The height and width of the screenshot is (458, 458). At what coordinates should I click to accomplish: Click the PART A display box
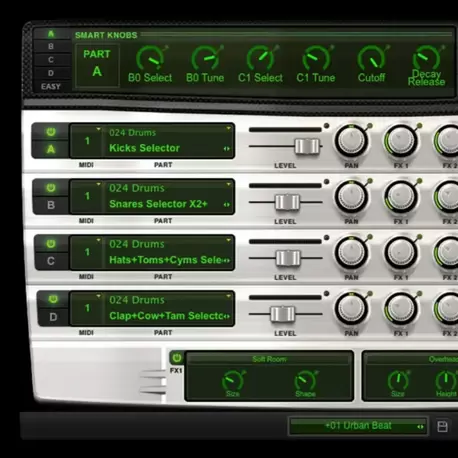tap(97, 65)
